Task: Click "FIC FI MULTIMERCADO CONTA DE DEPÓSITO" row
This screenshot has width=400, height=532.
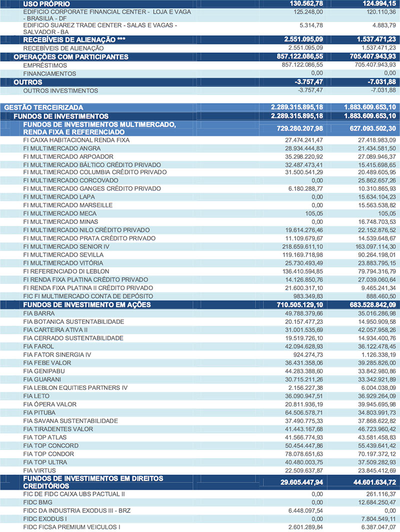Action: [x=88, y=295]
